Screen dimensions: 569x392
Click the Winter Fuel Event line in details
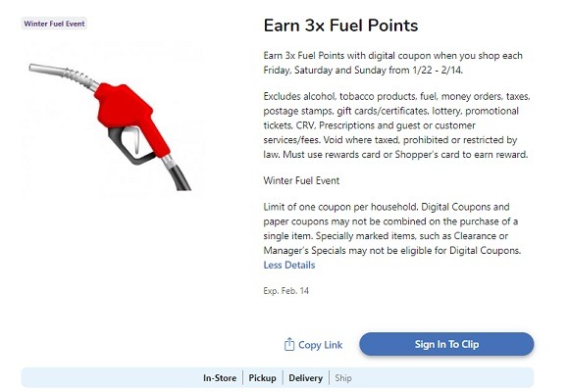[x=301, y=180]
